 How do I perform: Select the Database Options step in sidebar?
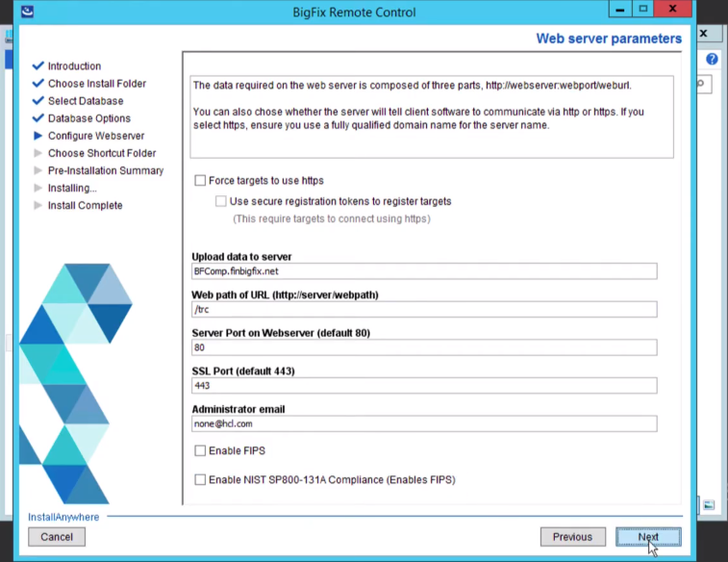pyautogui.click(x=88, y=118)
